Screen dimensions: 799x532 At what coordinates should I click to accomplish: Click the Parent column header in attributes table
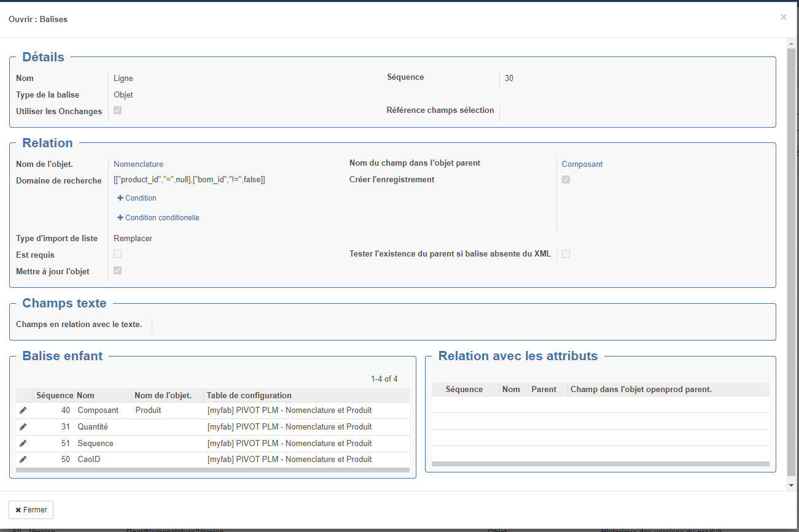(544, 389)
